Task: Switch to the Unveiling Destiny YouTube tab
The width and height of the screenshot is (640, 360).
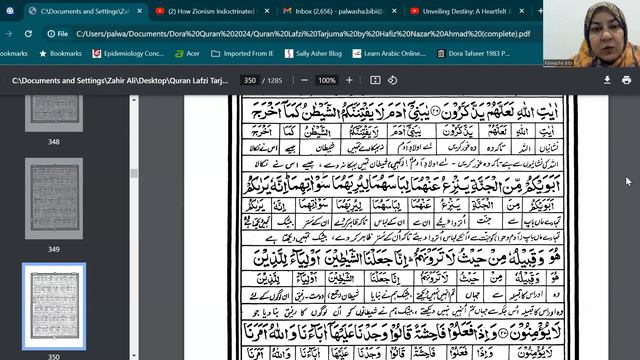Action: click(467, 11)
